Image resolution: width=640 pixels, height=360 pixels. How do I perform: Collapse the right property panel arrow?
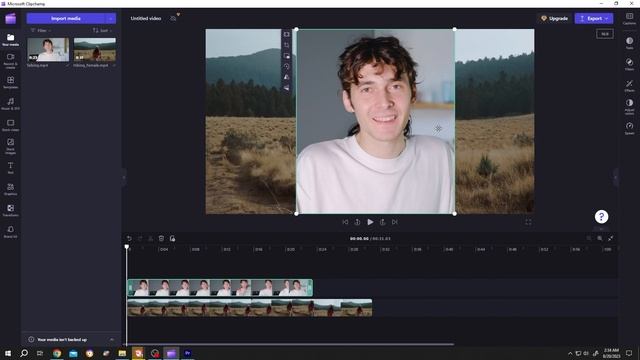click(x=616, y=177)
